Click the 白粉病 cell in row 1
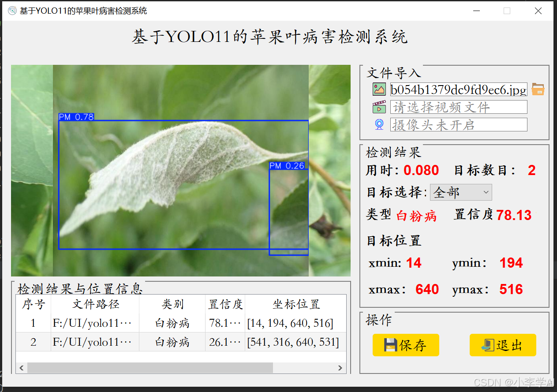 tap(172, 323)
